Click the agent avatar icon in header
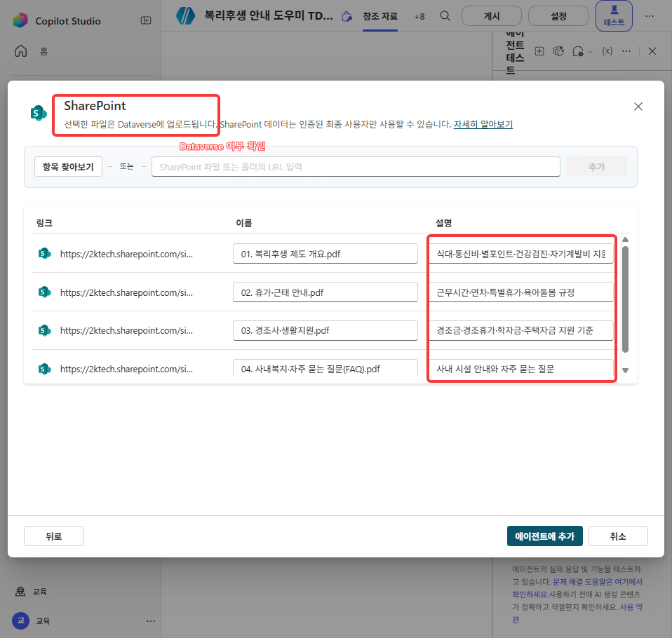 186,16
